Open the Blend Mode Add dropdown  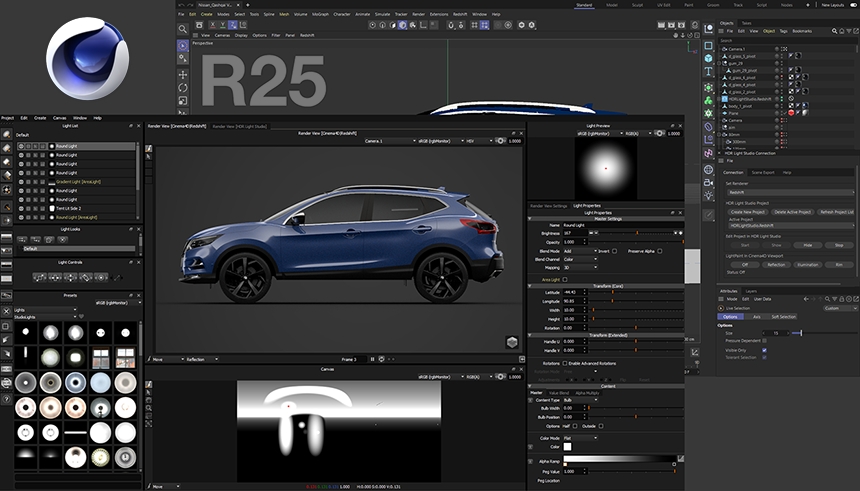[579, 251]
